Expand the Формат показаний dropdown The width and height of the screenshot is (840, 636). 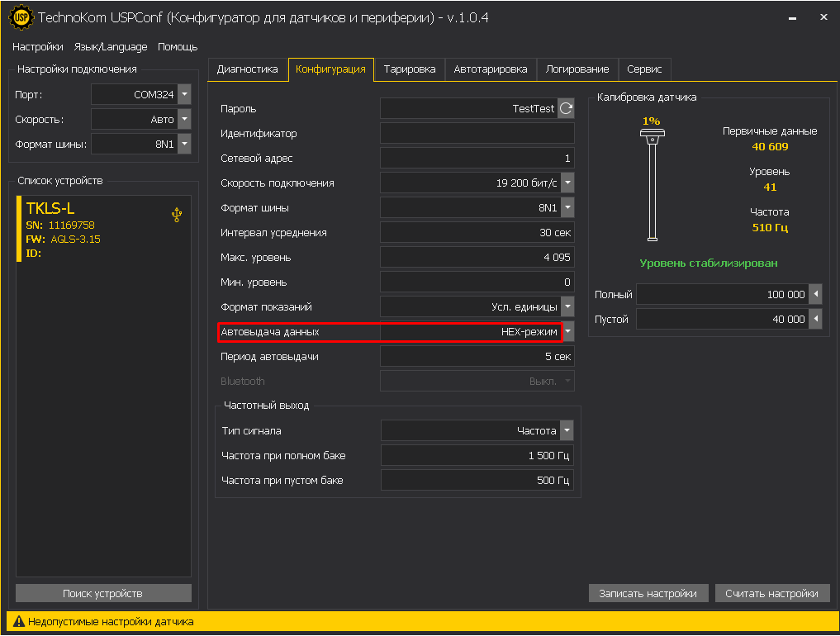(x=567, y=307)
